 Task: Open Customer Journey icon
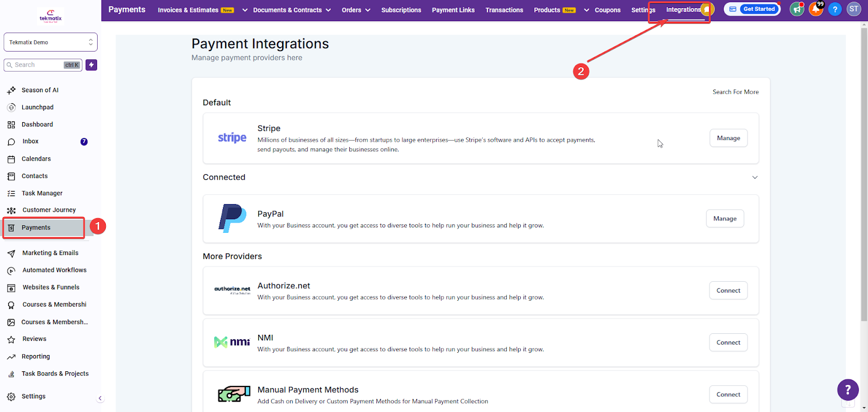[11, 211]
